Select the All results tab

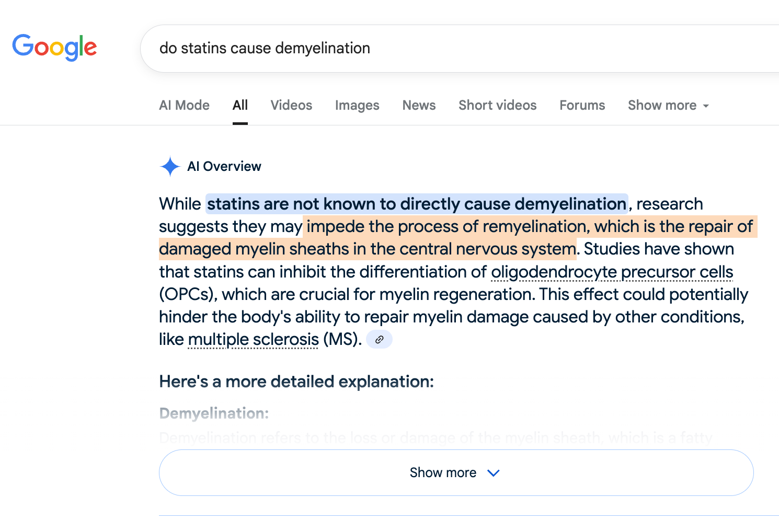point(240,106)
